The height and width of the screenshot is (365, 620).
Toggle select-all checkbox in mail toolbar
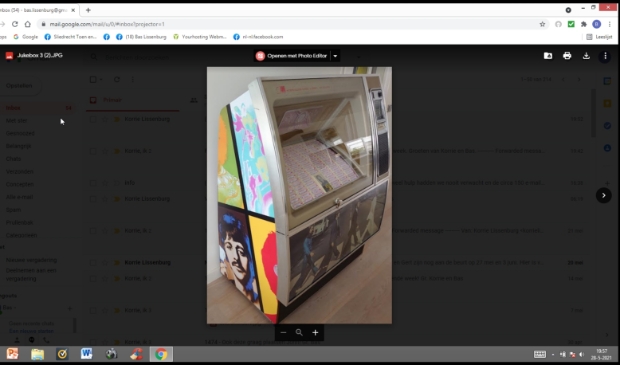pos(93,79)
